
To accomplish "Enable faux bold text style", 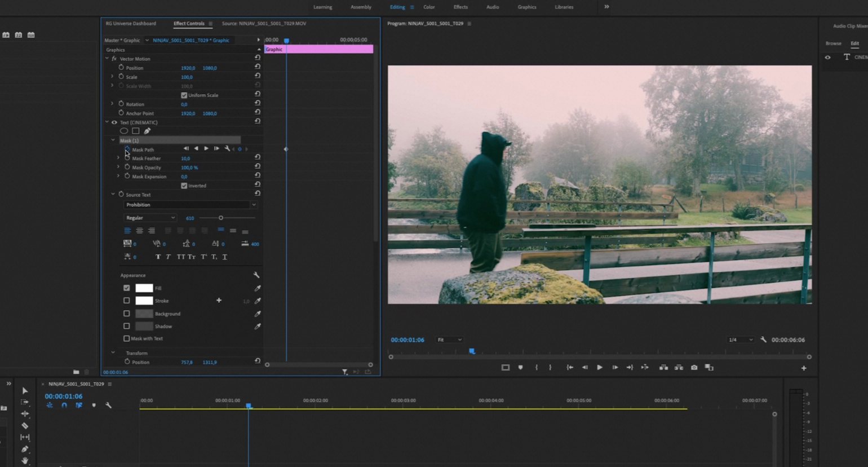I will click(158, 257).
